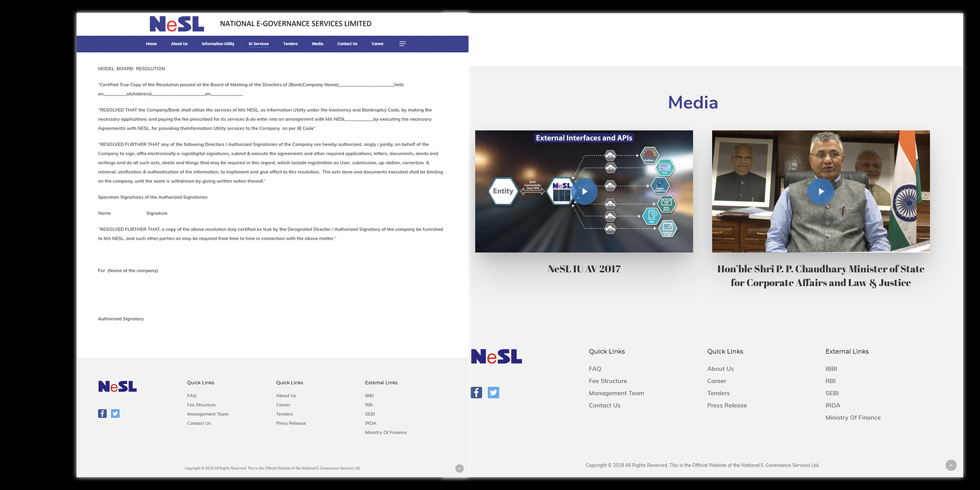Image resolution: width=980 pixels, height=490 pixels.
Task: Open the hamburger menu icon in navbar
Action: coord(402,44)
